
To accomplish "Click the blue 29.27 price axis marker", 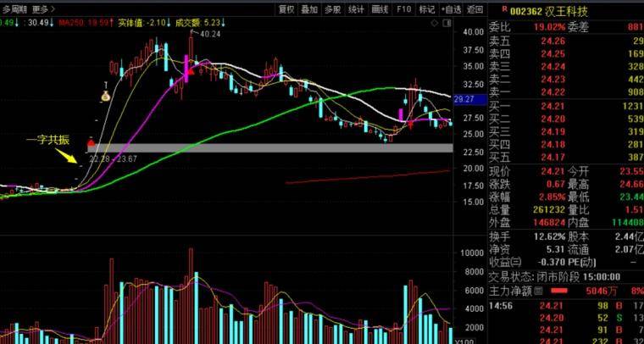I will [x=469, y=99].
